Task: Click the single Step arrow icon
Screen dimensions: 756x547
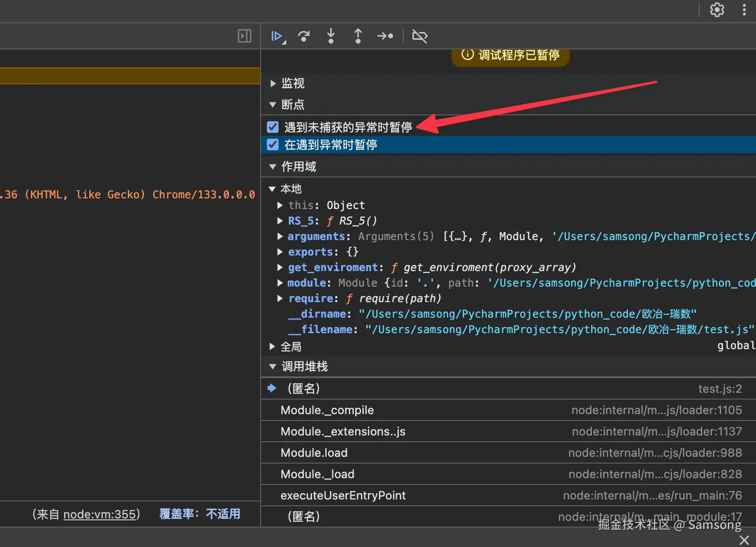Action: coord(385,36)
